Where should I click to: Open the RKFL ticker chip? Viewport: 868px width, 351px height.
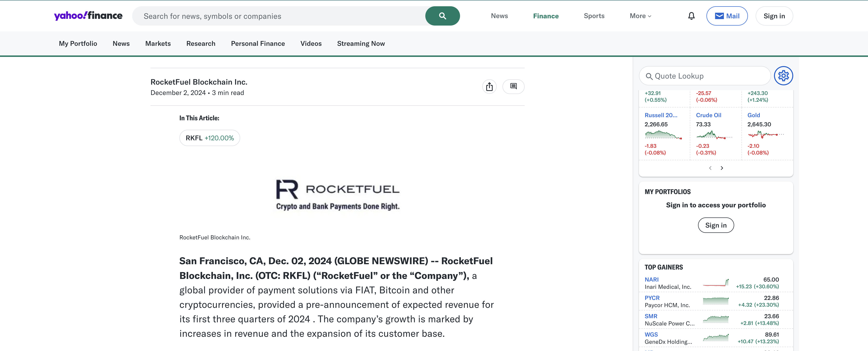[x=210, y=138]
